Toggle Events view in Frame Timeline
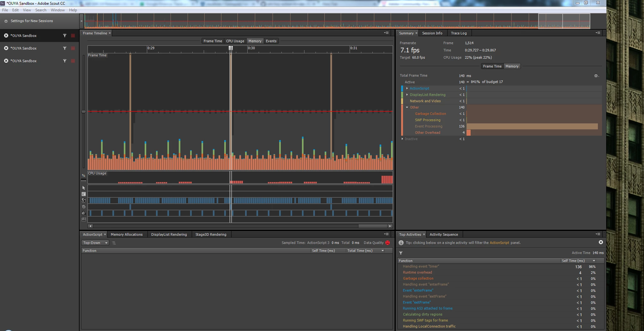644x331 pixels. [271, 41]
